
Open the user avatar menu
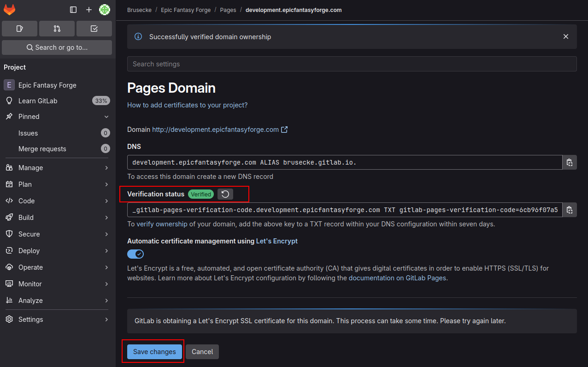point(105,10)
